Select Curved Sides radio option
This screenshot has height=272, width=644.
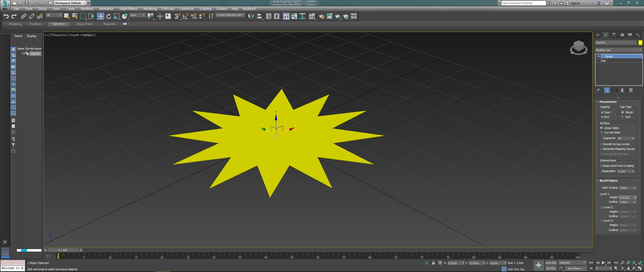[x=601, y=132]
